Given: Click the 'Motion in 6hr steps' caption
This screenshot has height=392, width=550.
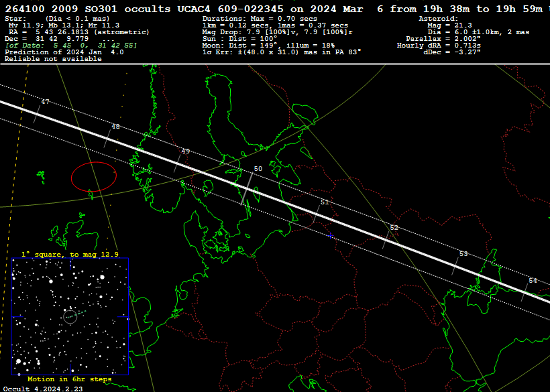Looking at the screenshot, I should point(70,379).
